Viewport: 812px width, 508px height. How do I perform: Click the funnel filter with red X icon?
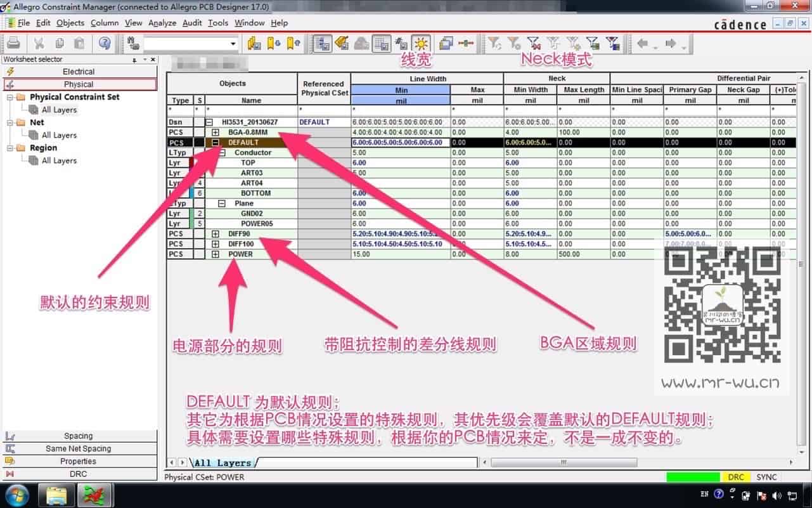[x=534, y=43]
